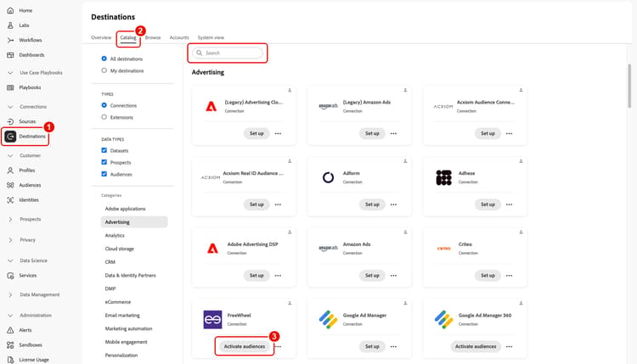Toggle Datasets checkbox
The height and width of the screenshot is (364, 637).
[x=104, y=150]
